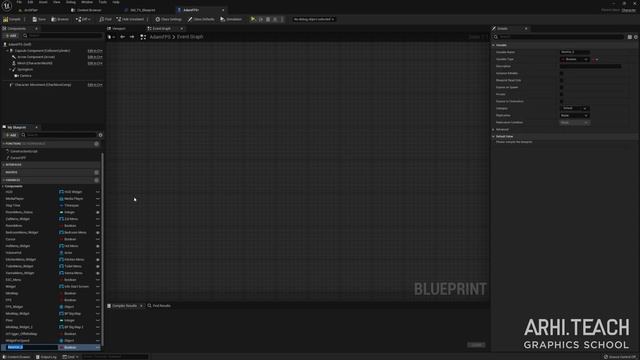The height and width of the screenshot is (360, 640).
Task: Toggle visibility eye for ToiletMenu_Widget variable
Action: pyautogui.click(x=98, y=266)
